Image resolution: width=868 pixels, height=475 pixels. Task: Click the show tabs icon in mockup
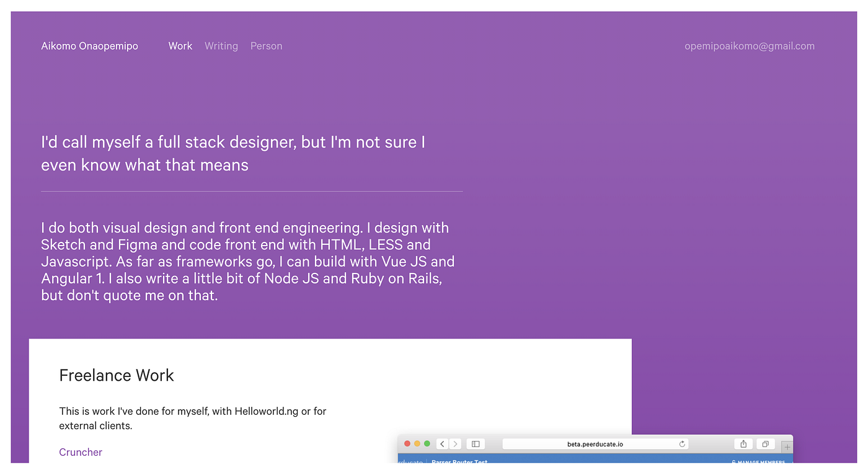766,444
